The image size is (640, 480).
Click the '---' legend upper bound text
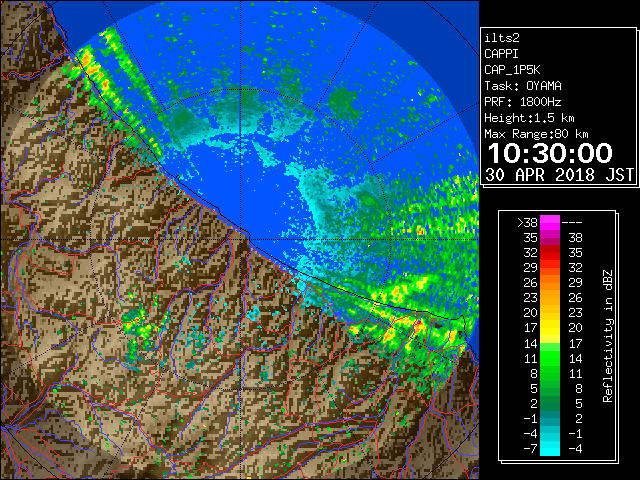[572, 223]
